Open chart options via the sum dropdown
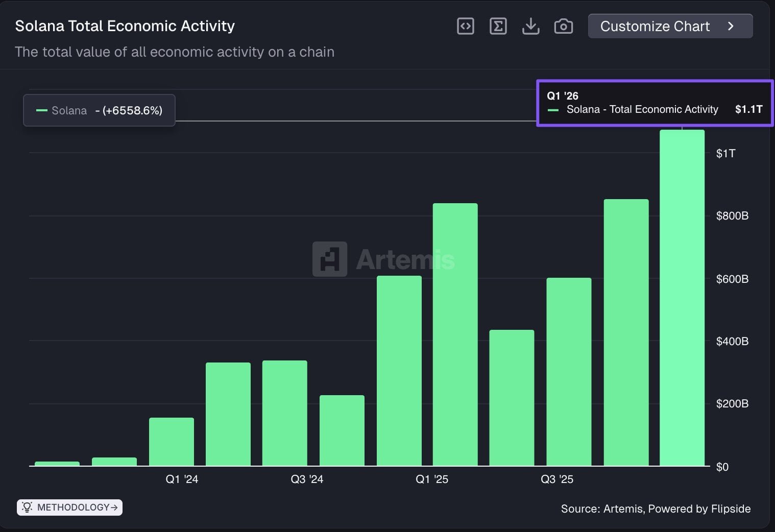 click(498, 26)
